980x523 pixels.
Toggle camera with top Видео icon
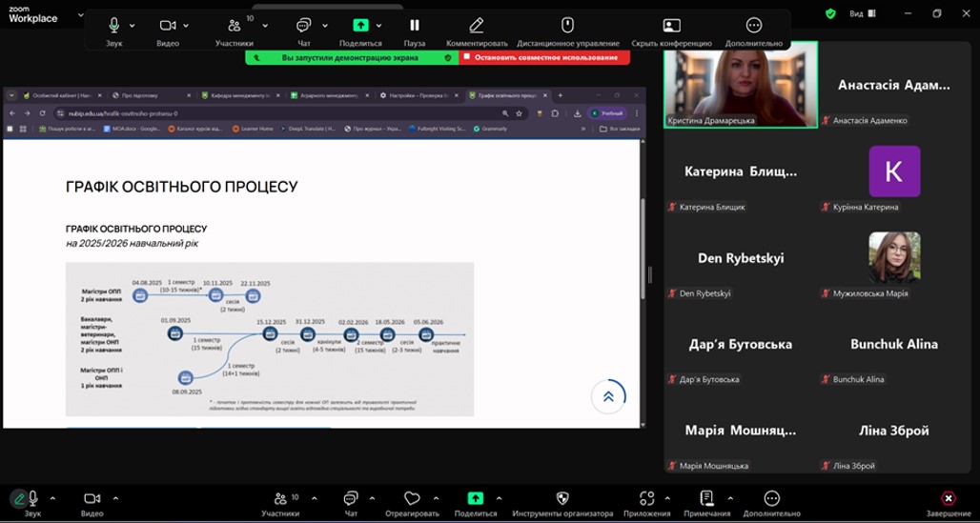[x=167, y=26]
